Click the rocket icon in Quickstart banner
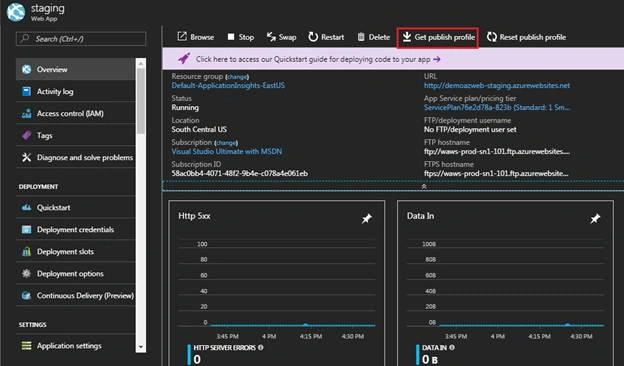This screenshot has width=624, height=366. (x=184, y=59)
